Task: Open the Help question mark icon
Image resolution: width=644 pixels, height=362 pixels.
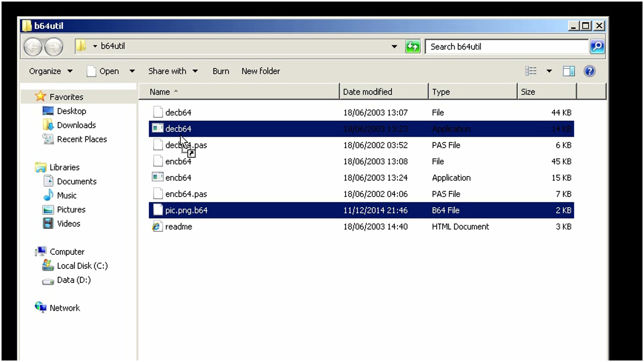Action: (590, 71)
